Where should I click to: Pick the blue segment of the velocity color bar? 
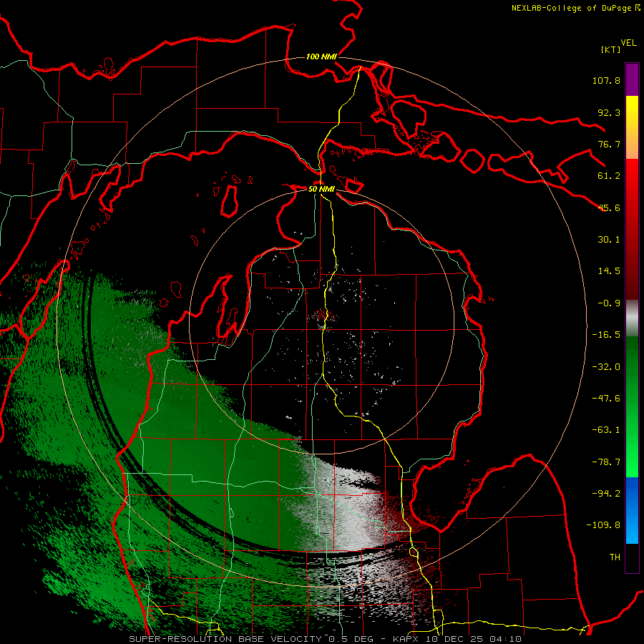[x=632, y=510]
